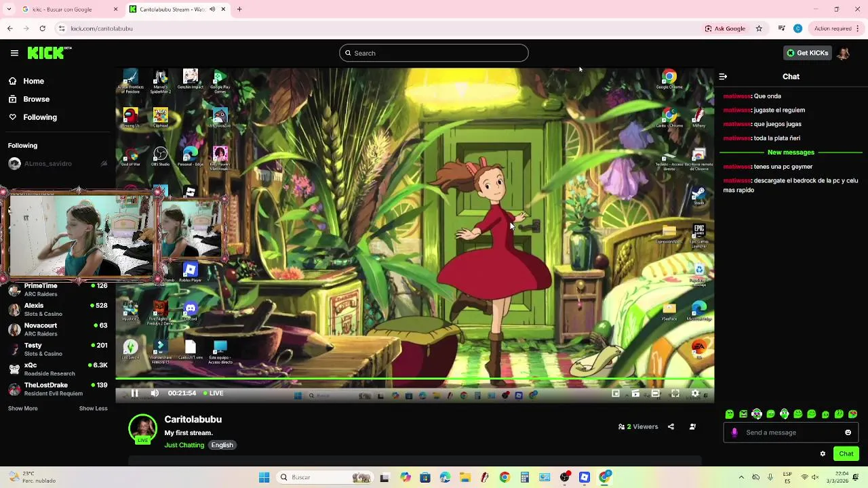Open the user profile avatar menu
The height and width of the screenshot is (488, 868).
pyautogui.click(x=844, y=53)
